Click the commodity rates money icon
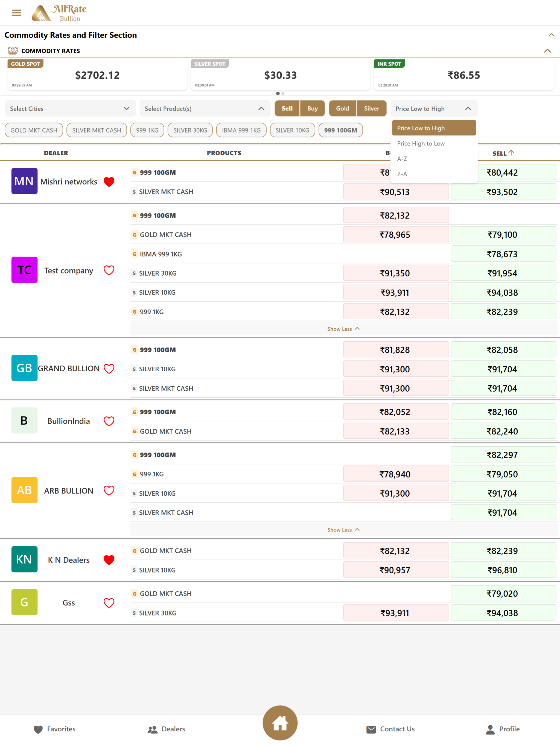 [13, 51]
